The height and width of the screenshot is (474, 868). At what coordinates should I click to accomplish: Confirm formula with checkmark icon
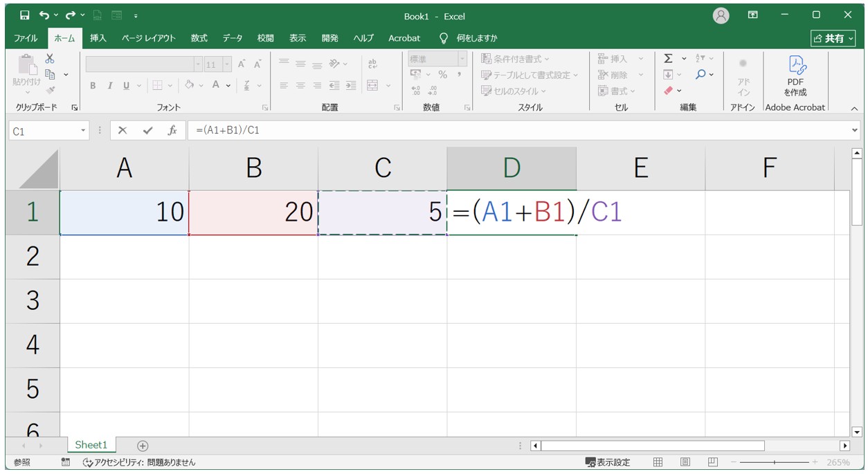147,130
